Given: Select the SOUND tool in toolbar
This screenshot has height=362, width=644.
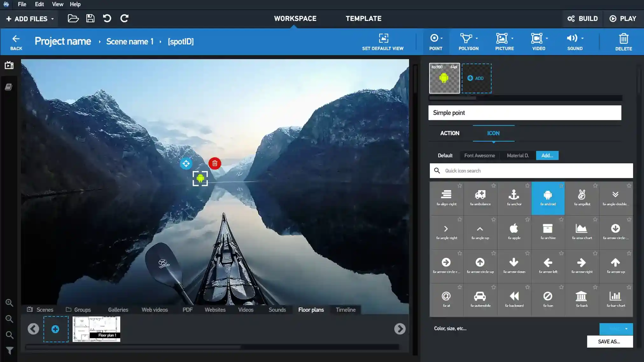Looking at the screenshot, I should coord(575,42).
